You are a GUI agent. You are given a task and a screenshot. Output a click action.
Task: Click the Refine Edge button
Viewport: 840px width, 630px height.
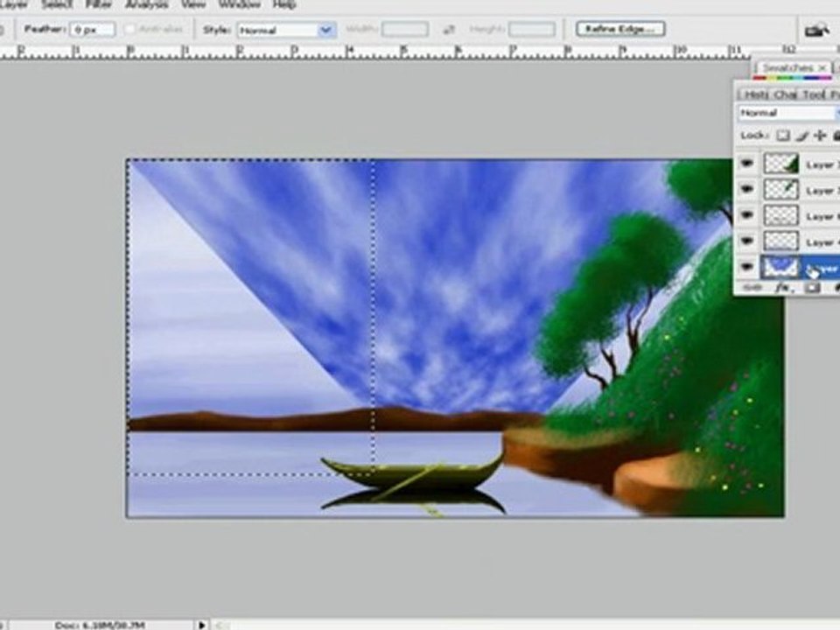click(x=620, y=29)
